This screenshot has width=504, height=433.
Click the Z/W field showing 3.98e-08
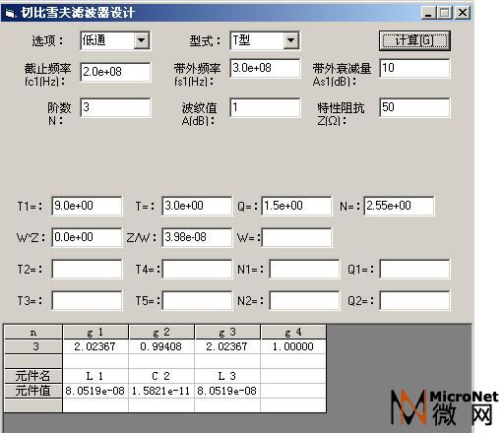click(197, 237)
